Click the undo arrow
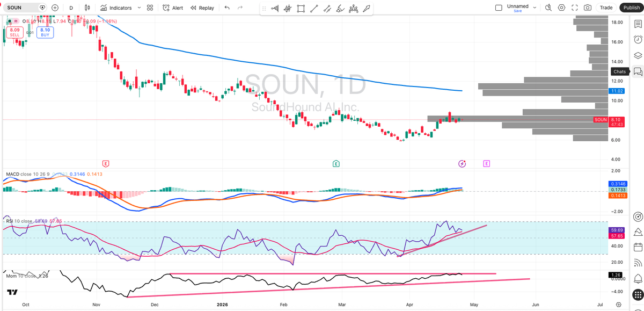The width and height of the screenshot is (644, 311). [x=227, y=8]
